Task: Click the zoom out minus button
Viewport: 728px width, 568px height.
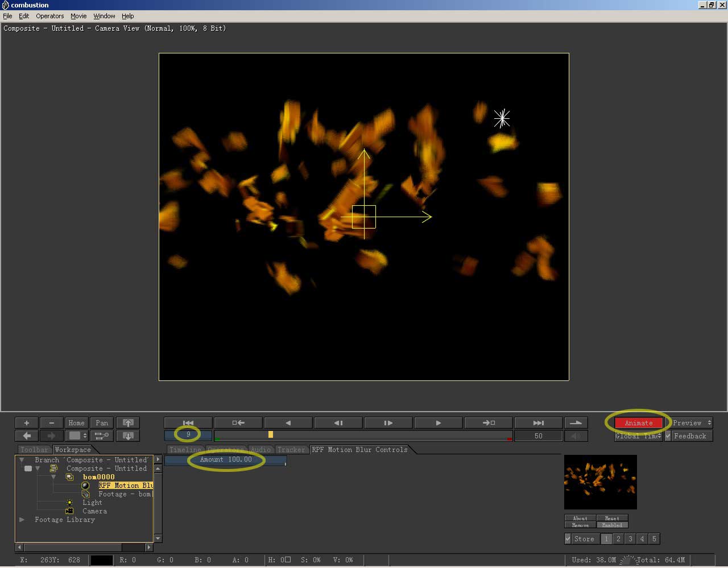Action: (52, 423)
